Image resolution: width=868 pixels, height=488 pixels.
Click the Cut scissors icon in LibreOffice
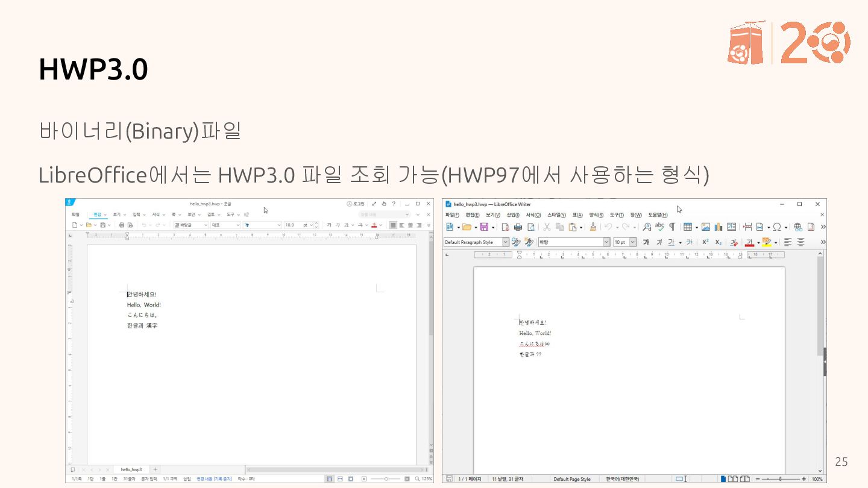click(547, 227)
